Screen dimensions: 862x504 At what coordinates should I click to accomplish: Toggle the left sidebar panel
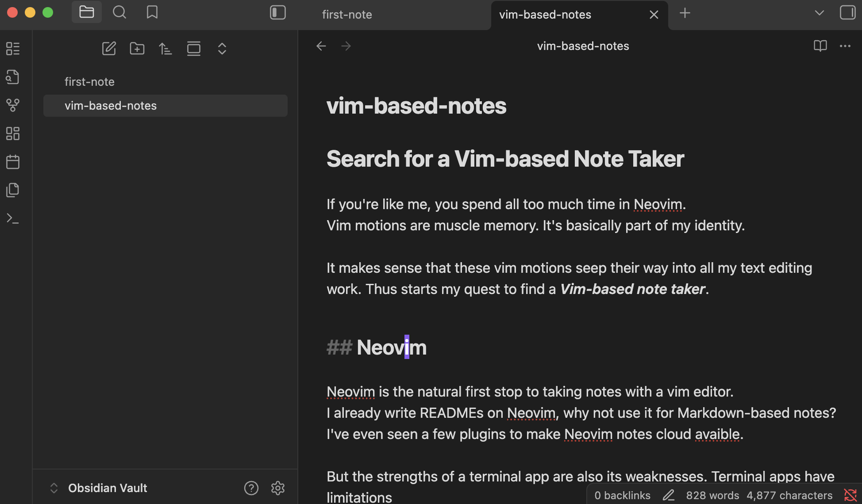click(278, 12)
